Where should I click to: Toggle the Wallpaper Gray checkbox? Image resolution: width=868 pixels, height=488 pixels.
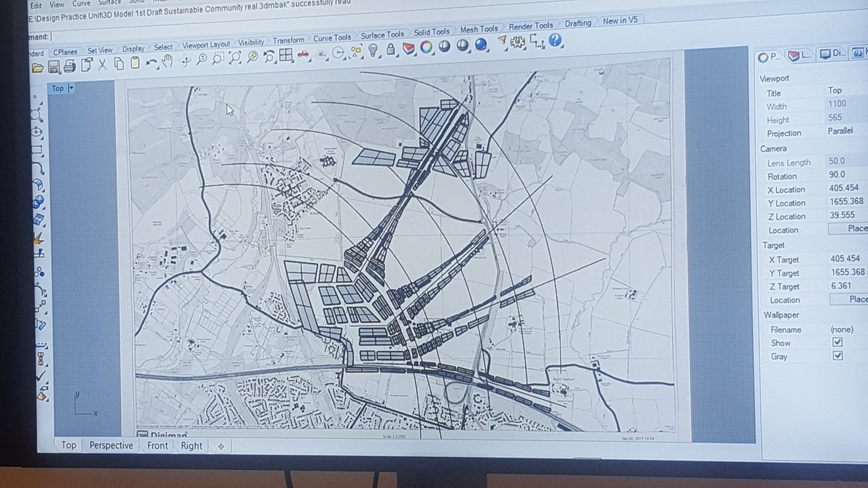(838, 356)
